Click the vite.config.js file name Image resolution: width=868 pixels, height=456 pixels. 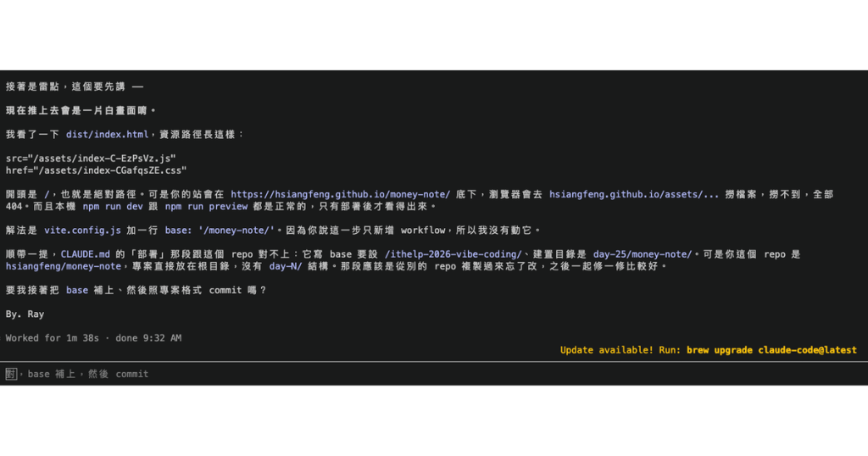[x=82, y=231]
